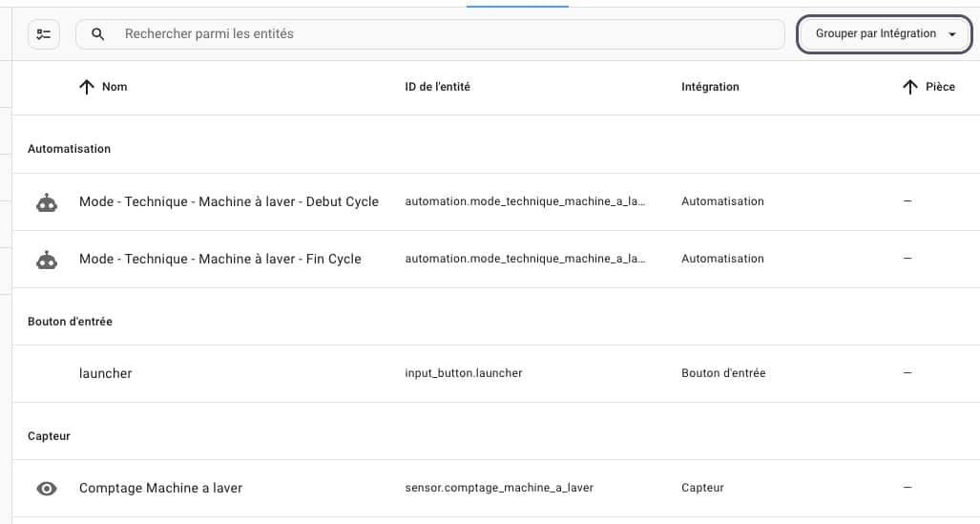This screenshot has width=980, height=524.
Task: Click the sort arrow beside Pièce
Action: [x=910, y=87]
